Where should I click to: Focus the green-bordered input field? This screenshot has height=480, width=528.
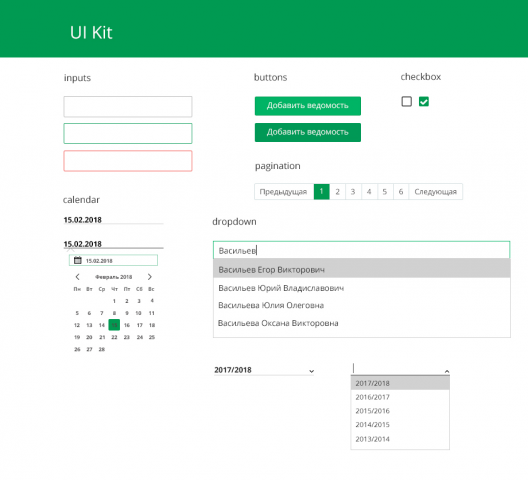[128, 133]
